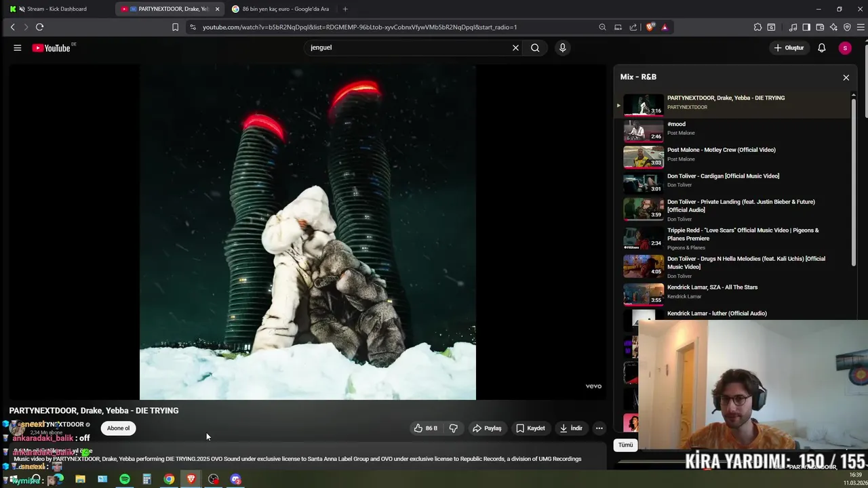This screenshot has height=488, width=868.
Task: Open the Brave Wallet icon
Action: click(820, 27)
